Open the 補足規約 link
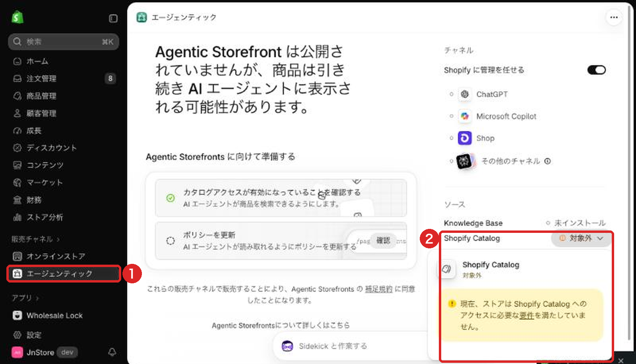Image resolution: width=636 pixels, height=364 pixels. coord(378,289)
